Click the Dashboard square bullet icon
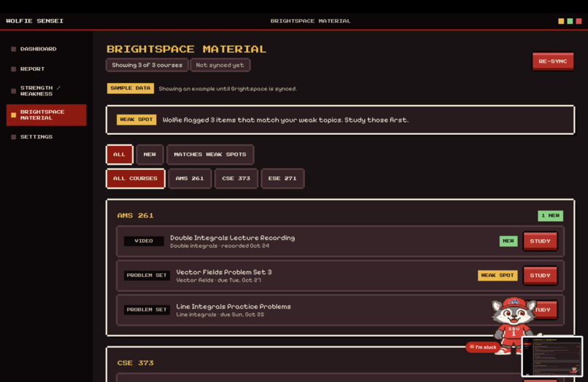The width and height of the screenshot is (588, 382). point(14,49)
